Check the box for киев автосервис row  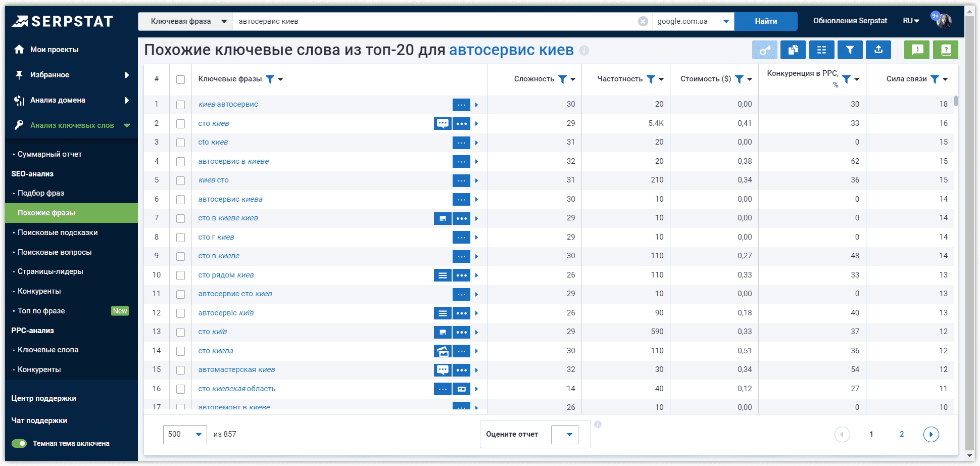click(180, 105)
